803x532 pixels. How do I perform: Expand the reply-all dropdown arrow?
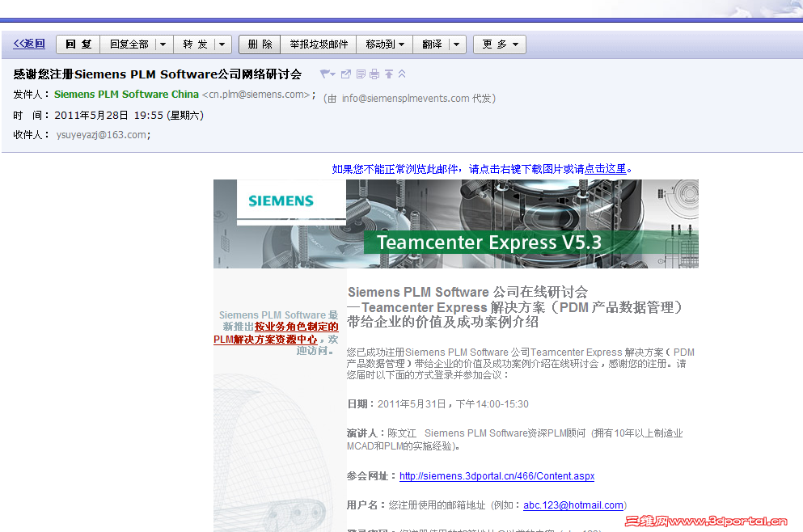tap(163, 44)
